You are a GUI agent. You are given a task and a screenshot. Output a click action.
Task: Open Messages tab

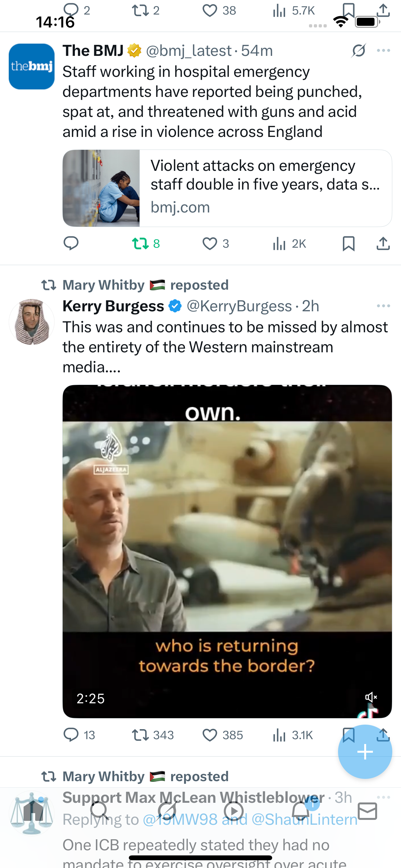pos(367,811)
